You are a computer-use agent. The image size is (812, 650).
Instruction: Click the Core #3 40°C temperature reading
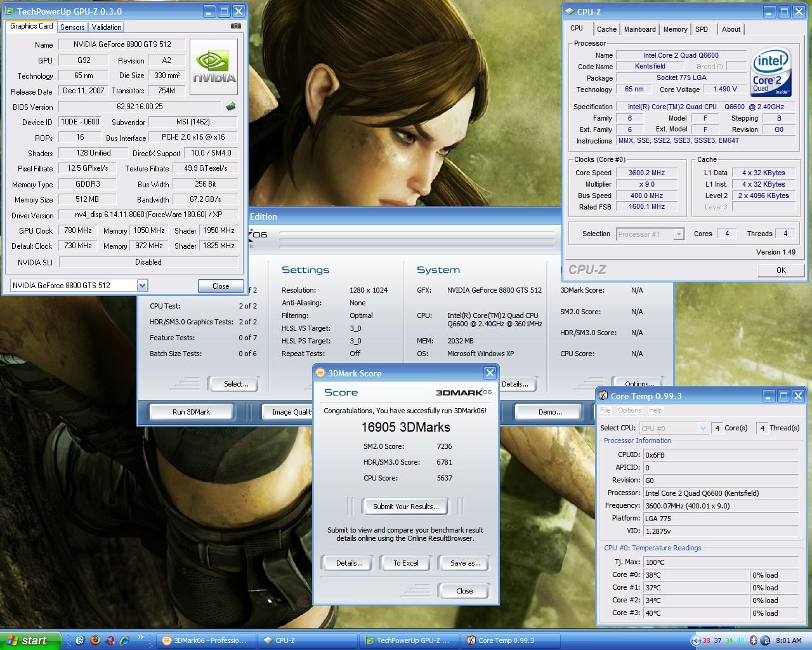pos(696,613)
